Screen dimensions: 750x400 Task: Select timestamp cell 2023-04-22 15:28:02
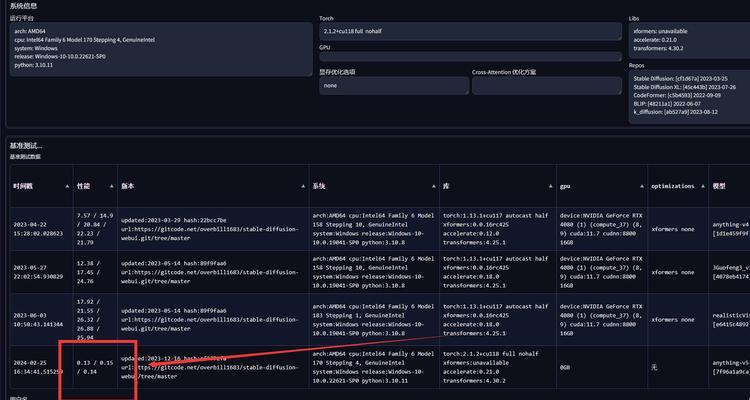pos(42,229)
